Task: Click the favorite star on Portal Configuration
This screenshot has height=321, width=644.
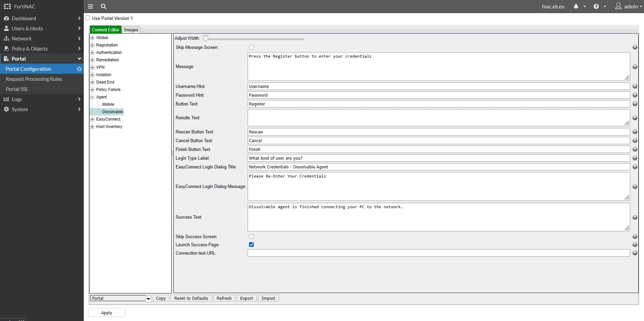Action: tap(79, 69)
